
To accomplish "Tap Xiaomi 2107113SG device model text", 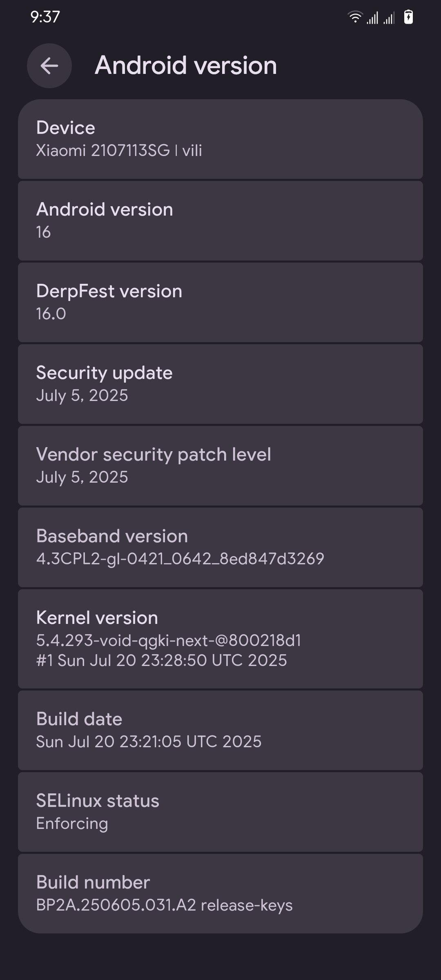I will click(119, 151).
